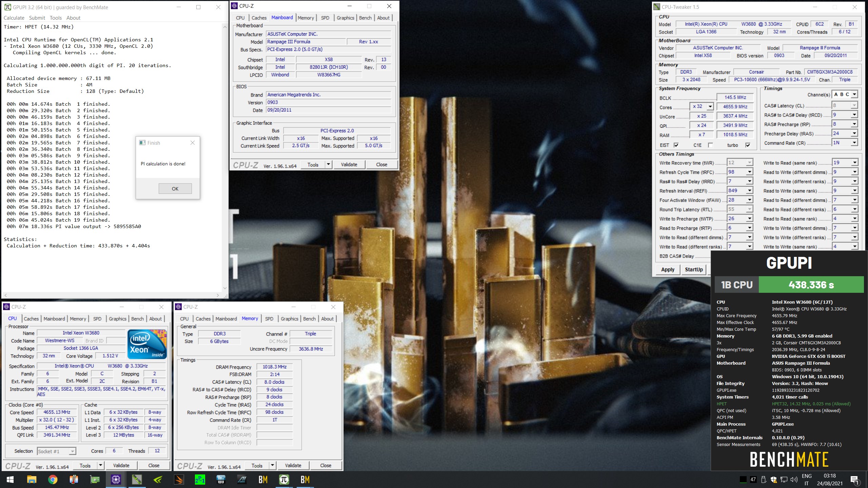The height and width of the screenshot is (488, 868).
Task: Click the GPUPI horizontal scrollbar right arrow
Action: [218, 295]
